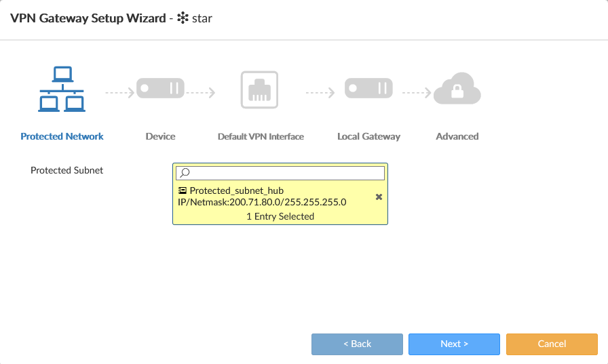Open the Default VPN Interface step label
Viewport: 608px width, 364px height.
click(x=261, y=136)
